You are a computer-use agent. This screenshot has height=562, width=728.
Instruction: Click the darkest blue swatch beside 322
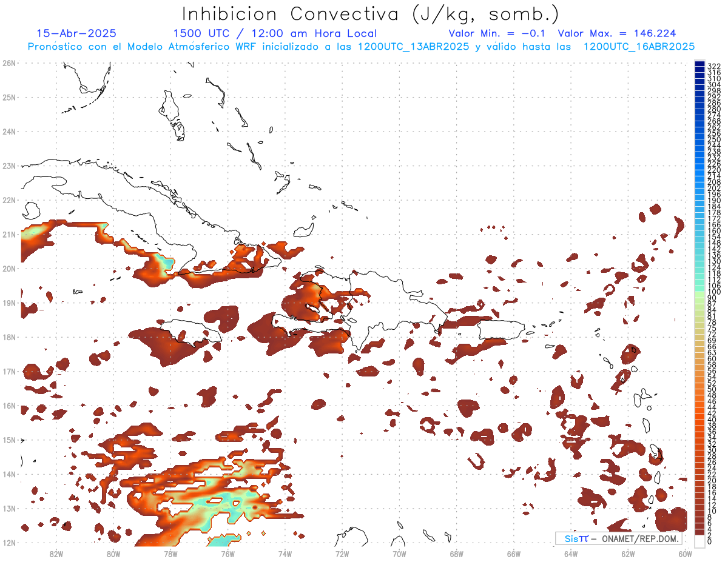[x=699, y=64]
